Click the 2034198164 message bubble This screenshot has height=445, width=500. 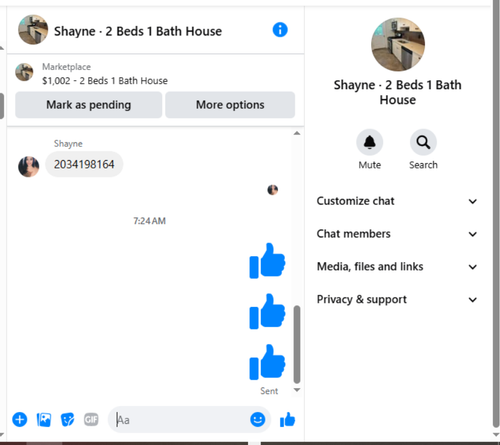coord(84,164)
